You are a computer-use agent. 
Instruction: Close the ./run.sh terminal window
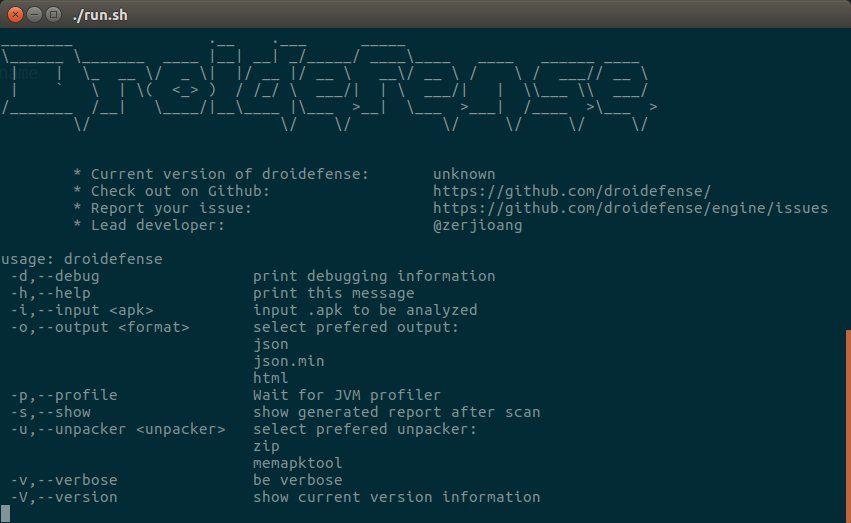[x=15, y=15]
